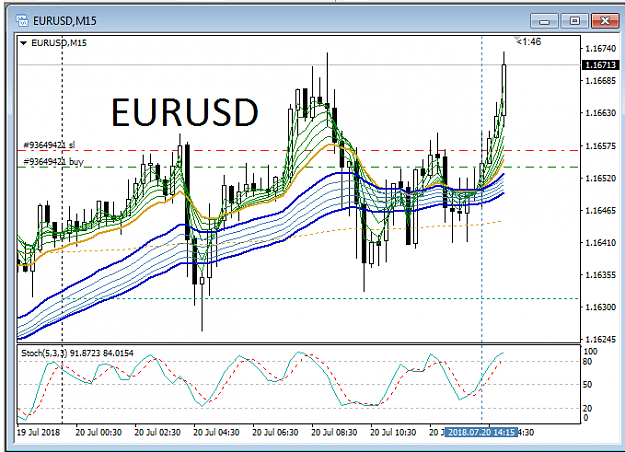Maximize the EURUSD,M15 chart window
625x452 pixels.
[574, 21]
